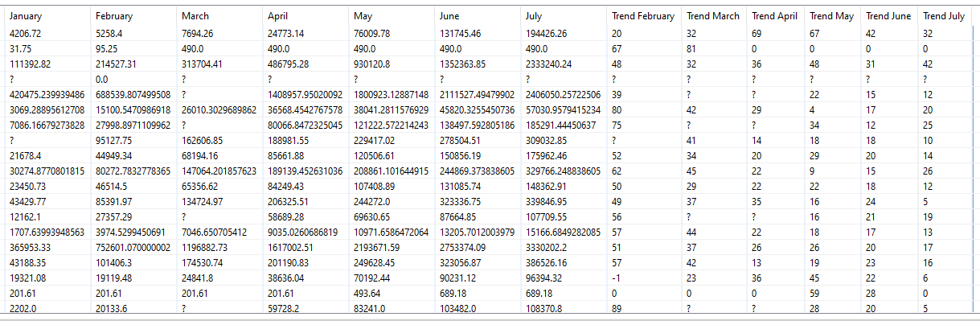
Task: Select the Trend March column header
Action: pyautogui.click(x=713, y=16)
